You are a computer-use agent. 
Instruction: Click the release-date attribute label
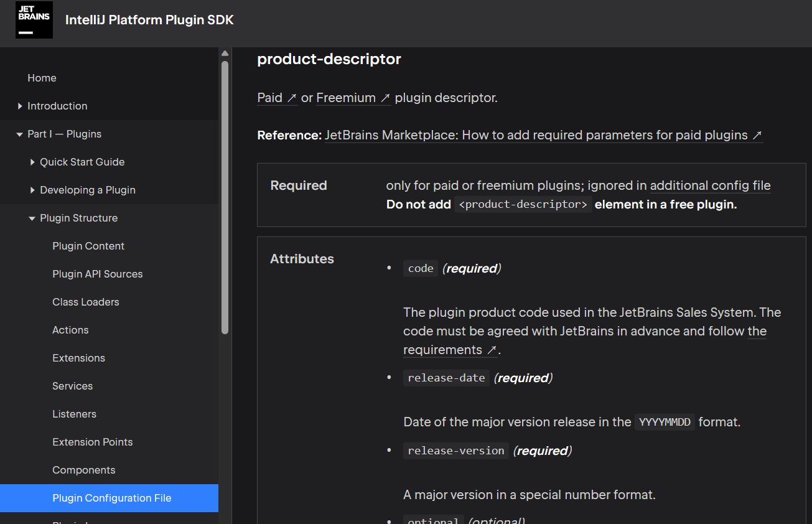click(446, 378)
